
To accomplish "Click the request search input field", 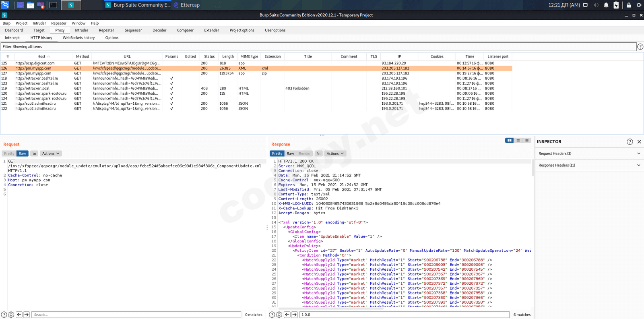I will tap(136, 315).
